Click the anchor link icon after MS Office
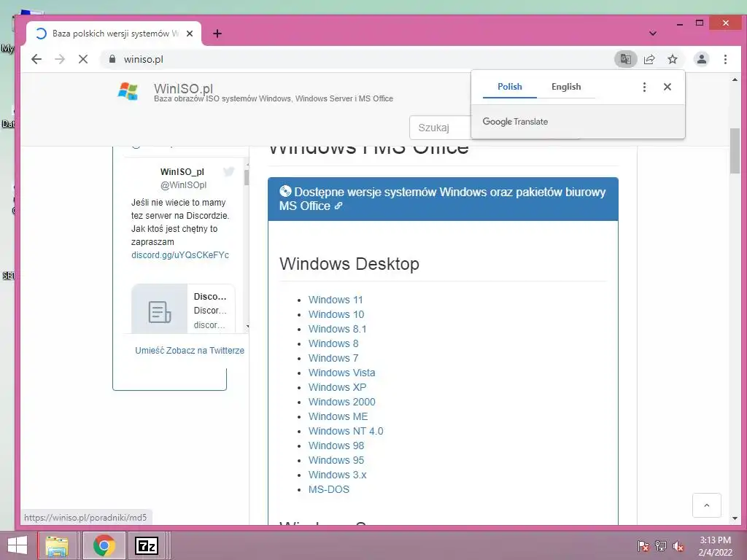 click(x=338, y=206)
